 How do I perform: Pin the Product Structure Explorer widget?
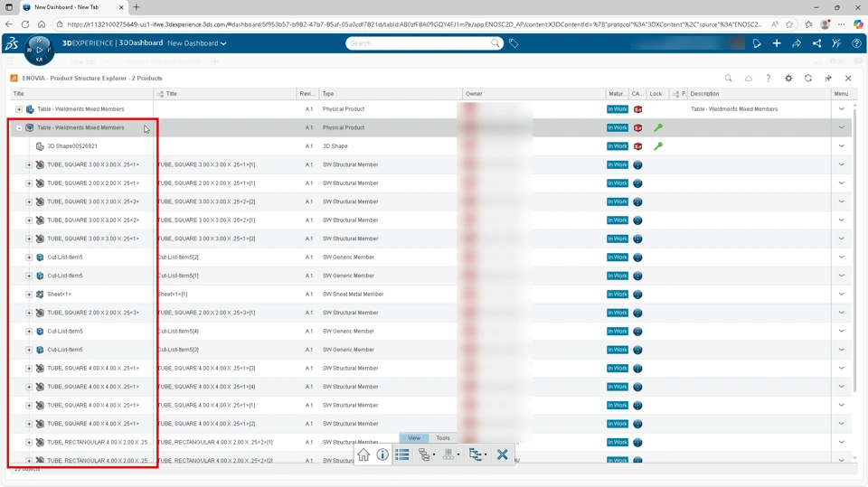[x=828, y=78]
